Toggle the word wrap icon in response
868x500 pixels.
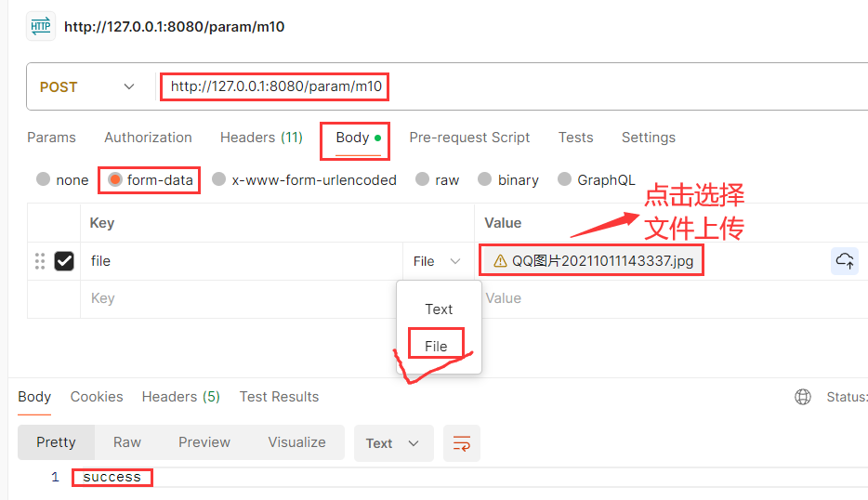click(x=462, y=443)
